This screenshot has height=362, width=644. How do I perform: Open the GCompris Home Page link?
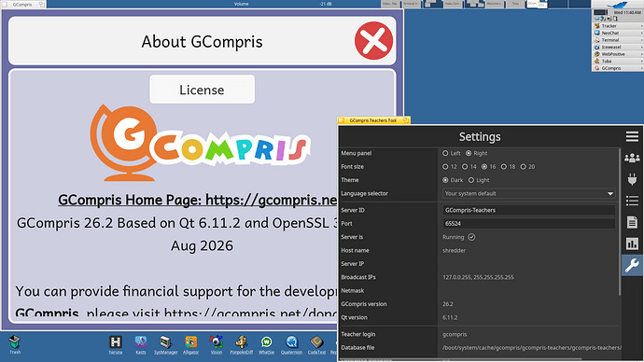pyautogui.click(x=198, y=200)
